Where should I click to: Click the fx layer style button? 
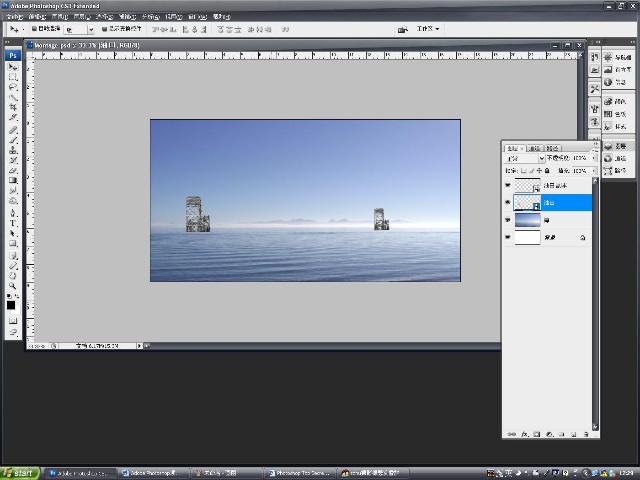click(524, 434)
